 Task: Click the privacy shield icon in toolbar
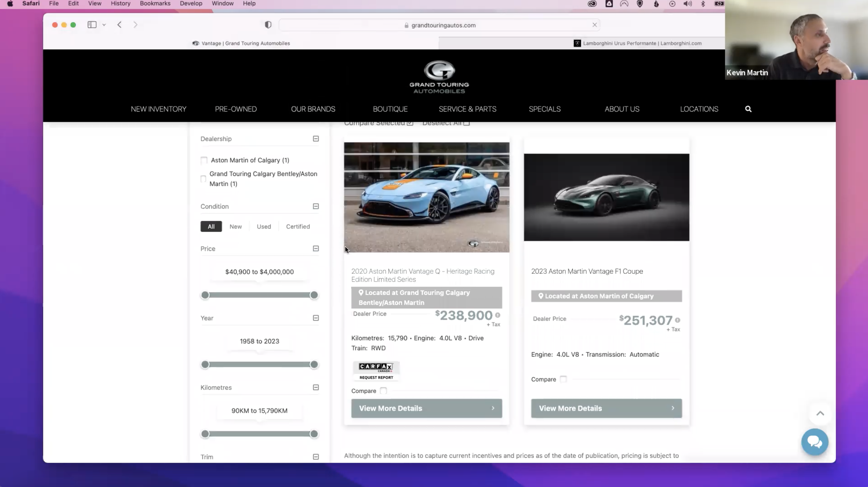pos(268,25)
